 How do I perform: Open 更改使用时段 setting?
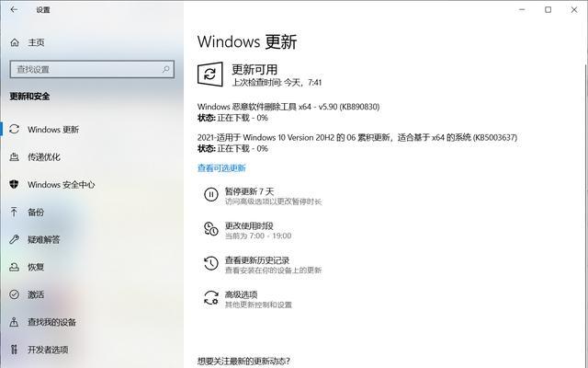[249, 225]
